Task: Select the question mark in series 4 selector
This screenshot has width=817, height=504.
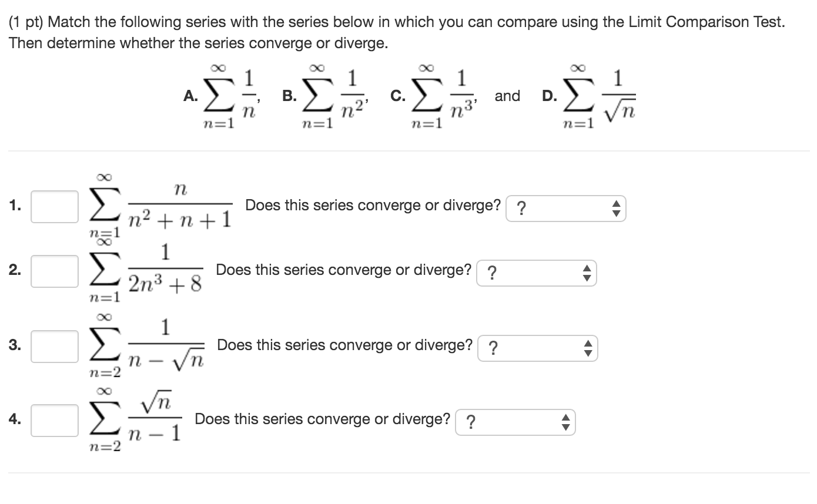Action: point(471,422)
